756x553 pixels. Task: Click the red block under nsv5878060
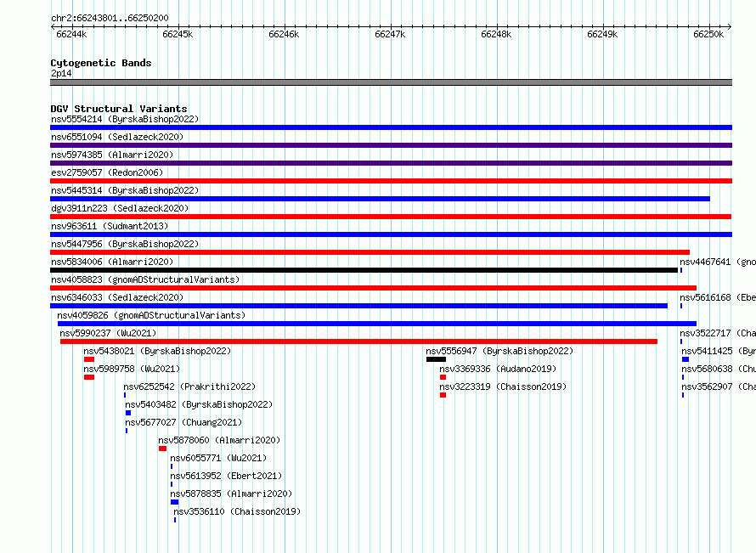[162, 449]
